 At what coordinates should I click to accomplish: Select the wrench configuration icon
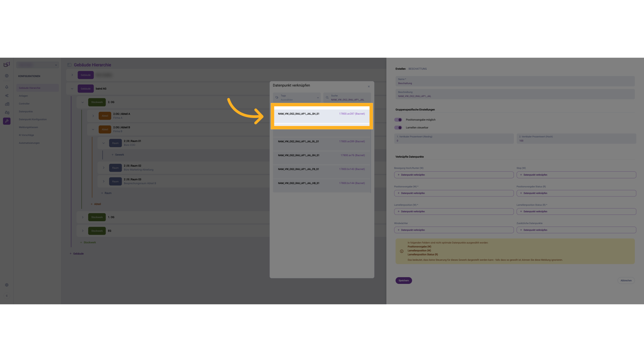click(x=7, y=121)
